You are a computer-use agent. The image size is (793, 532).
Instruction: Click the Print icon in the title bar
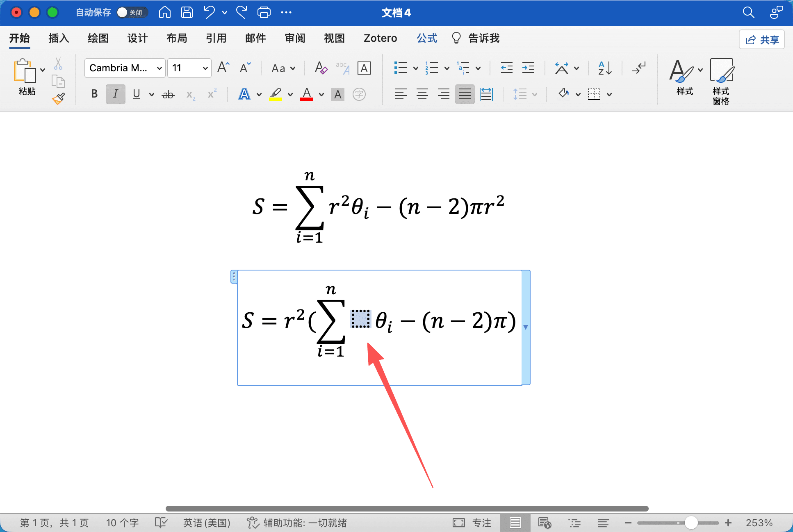[264, 12]
